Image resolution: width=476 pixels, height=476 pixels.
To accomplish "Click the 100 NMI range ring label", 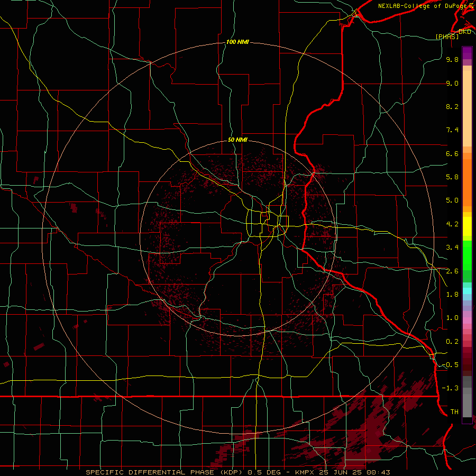I will (237, 42).
